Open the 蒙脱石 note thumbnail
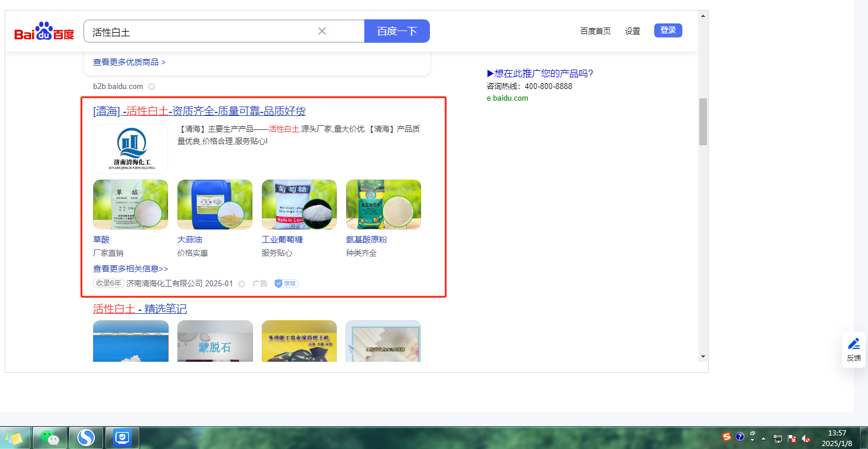Image resolution: width=868 pixels, height=449 pixels. coord(215,341)
